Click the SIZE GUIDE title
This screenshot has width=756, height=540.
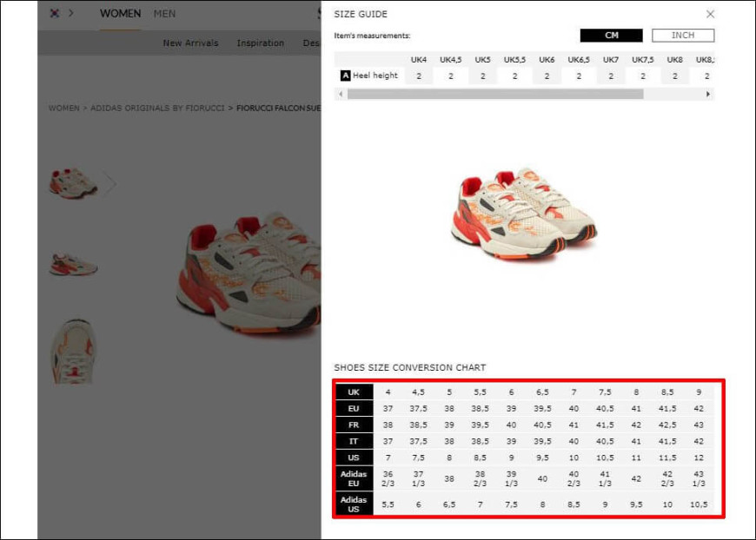(361, 14)
